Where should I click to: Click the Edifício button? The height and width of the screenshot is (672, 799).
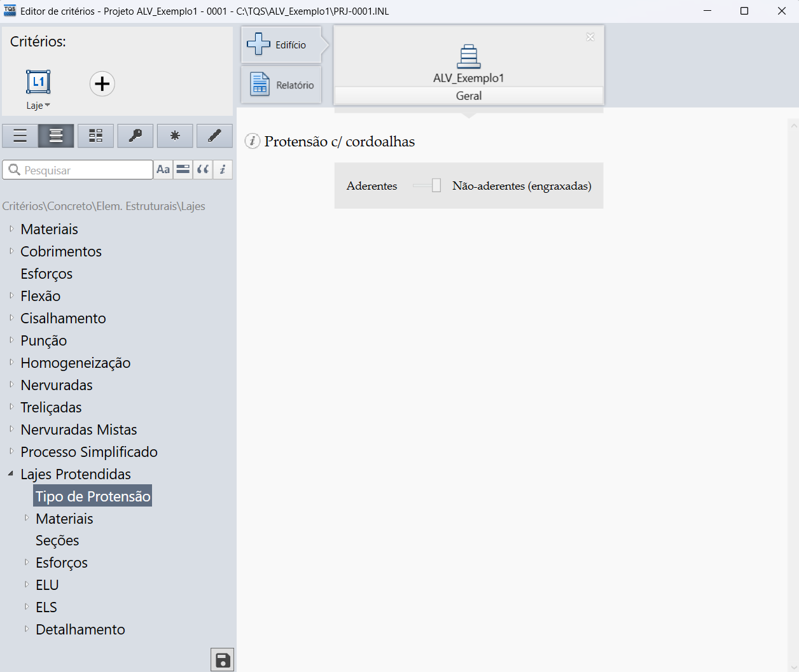pyautogui.click(x=281, y=45)
